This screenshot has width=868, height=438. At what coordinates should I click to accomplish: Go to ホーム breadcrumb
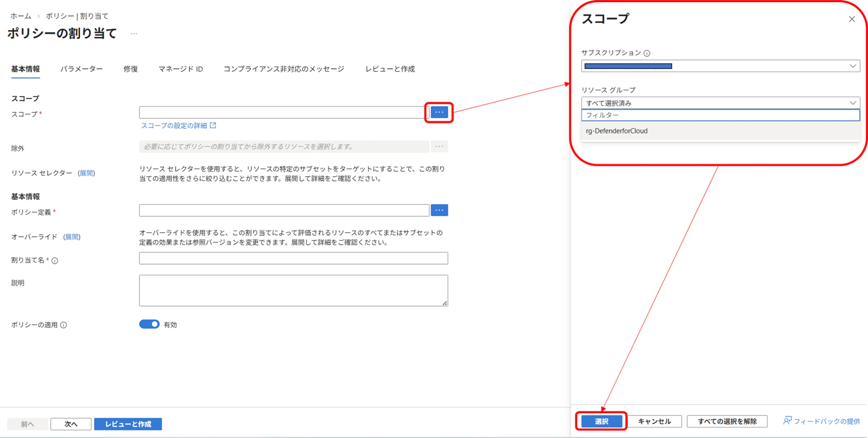click(x=21, y=16)
